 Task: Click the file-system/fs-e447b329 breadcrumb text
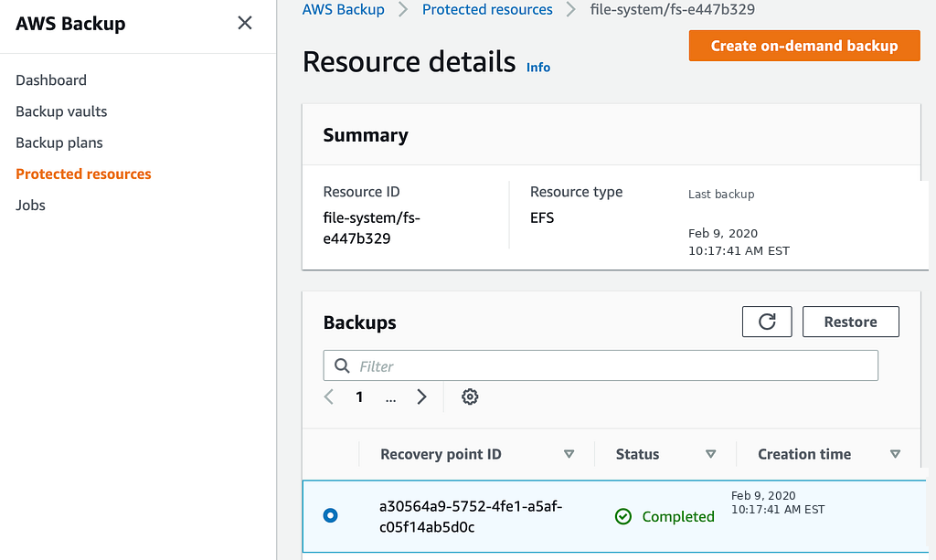pyautogui.click(x=672, y=9)
